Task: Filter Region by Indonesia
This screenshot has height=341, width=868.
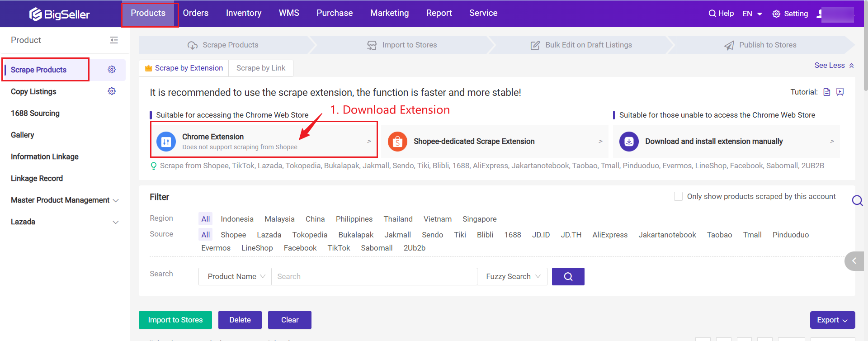Action: tap(237, 219)
